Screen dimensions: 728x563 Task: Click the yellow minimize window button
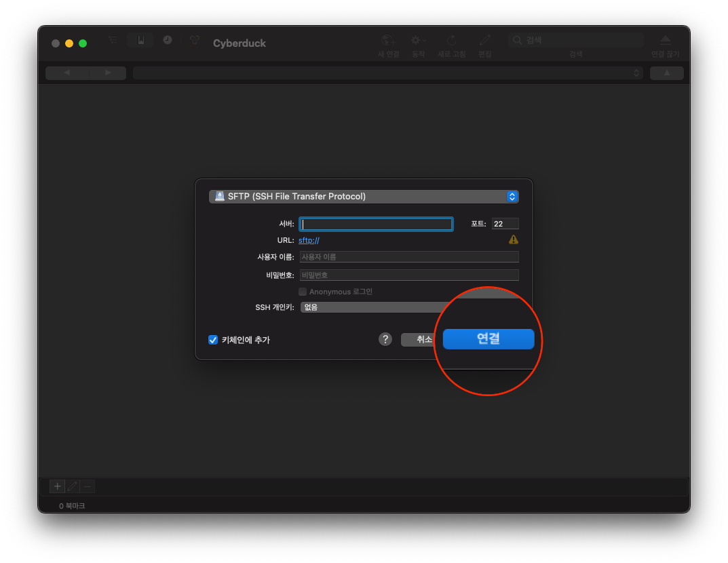pyautogui.click(x=69, y=43)
